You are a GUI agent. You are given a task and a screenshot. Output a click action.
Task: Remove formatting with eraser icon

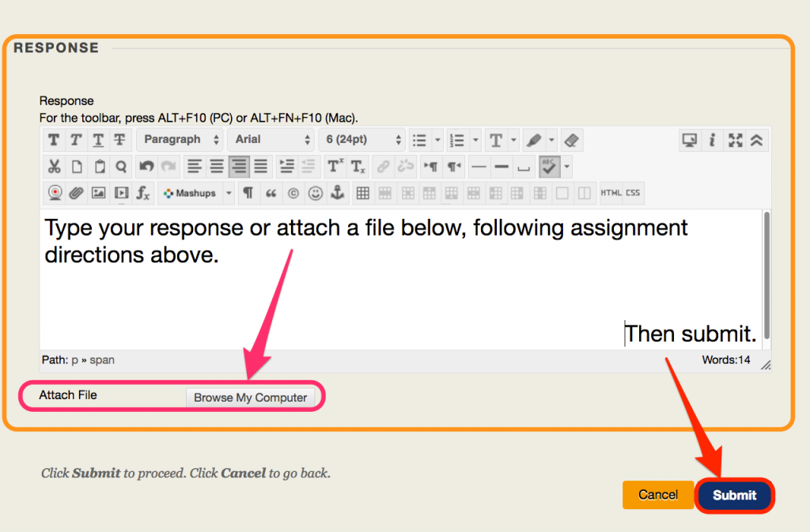571,140
